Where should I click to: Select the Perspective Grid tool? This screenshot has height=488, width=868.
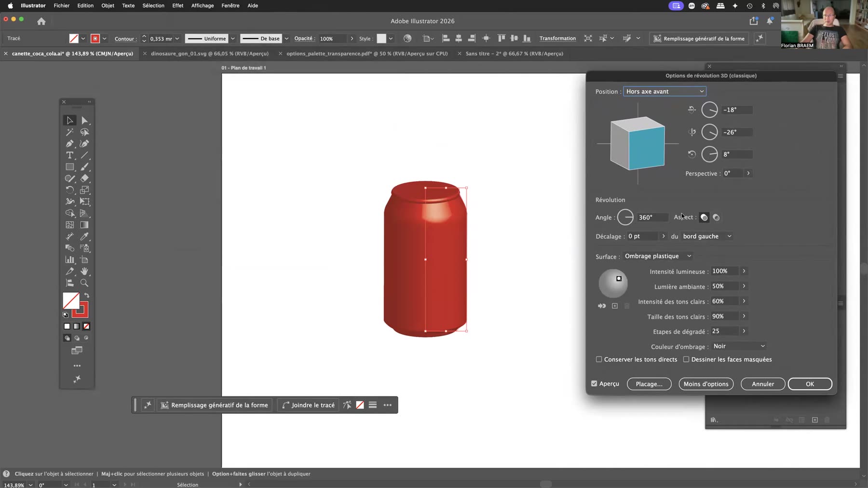pyautogui.click(x=85, y=213)
